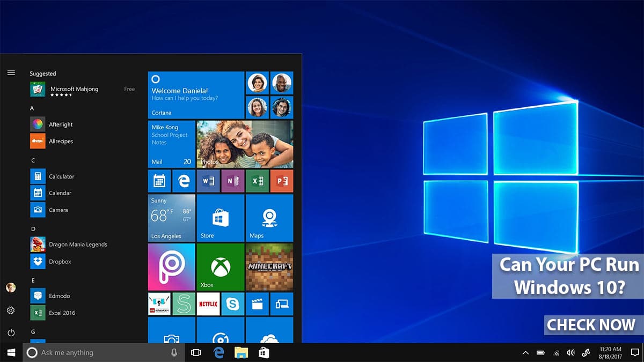Check the battery status icon
Viewport: 644px width, 362px height.
click(x=540, y=352)
